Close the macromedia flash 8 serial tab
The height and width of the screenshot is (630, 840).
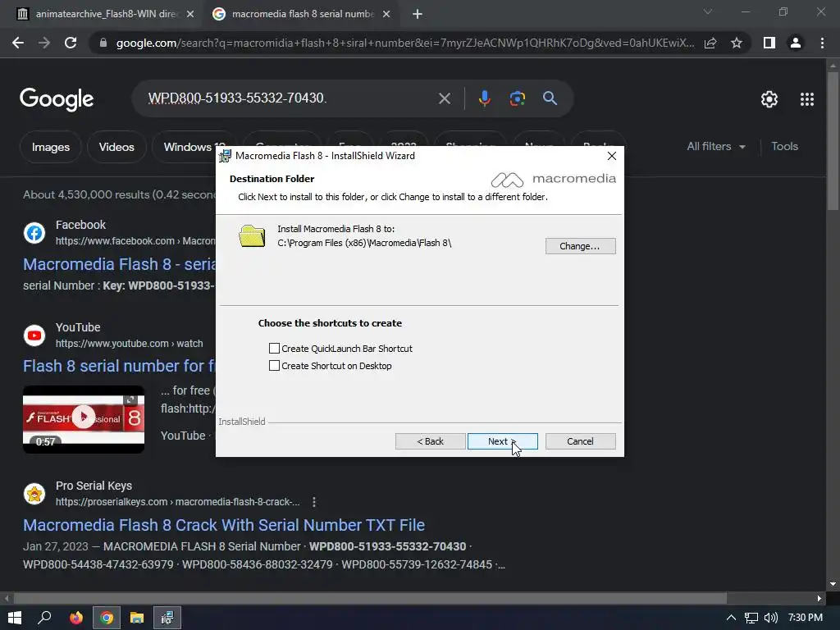tap(386, 15)
